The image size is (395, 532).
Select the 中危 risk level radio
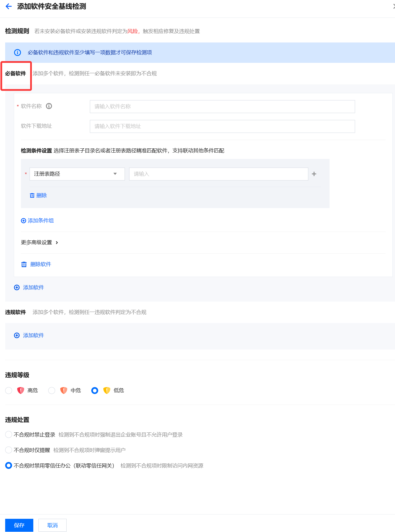[52, 391]
